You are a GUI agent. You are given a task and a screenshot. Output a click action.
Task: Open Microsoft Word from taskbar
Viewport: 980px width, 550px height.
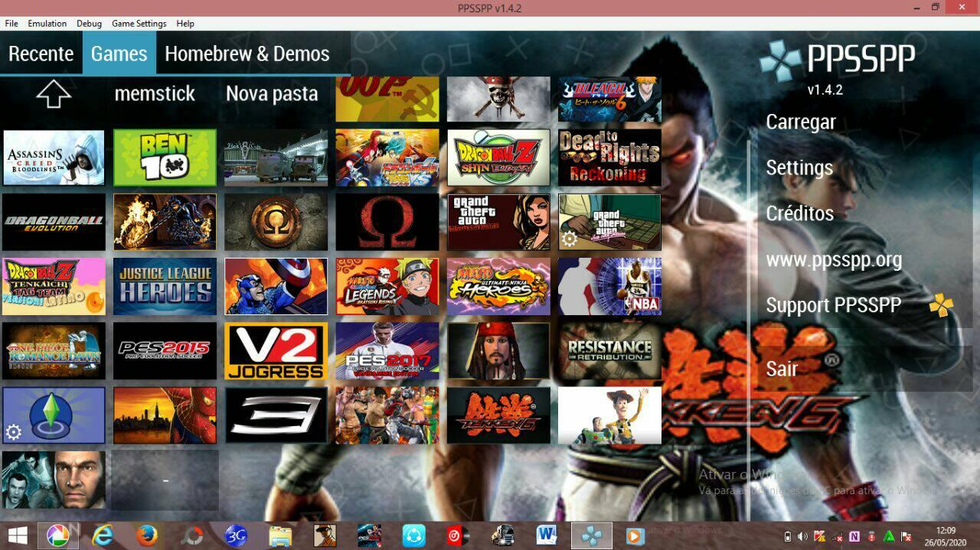(x=546, y=535)
